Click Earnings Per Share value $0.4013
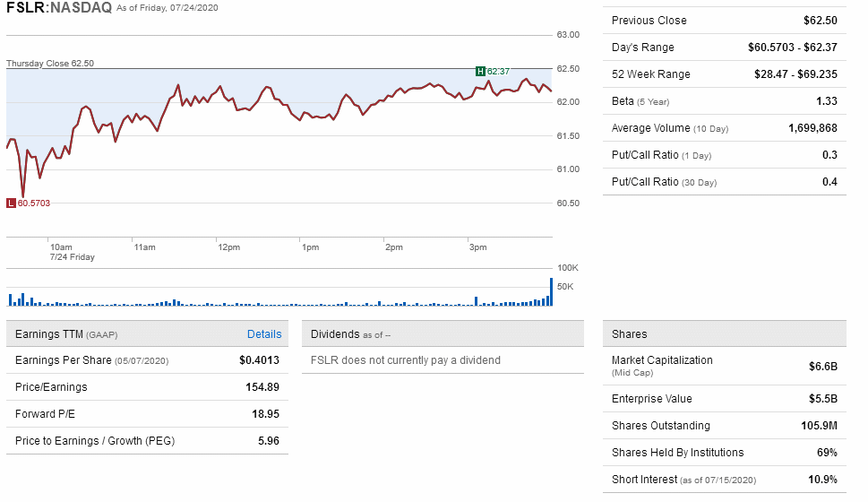Image resolution: width=868 pixels, height=502 pixels. [259, 360]
